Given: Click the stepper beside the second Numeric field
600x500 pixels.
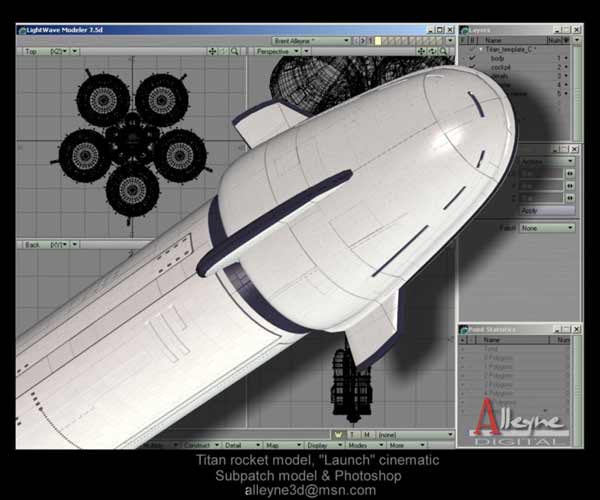Looking at the screenshot, I should click(570, 186).
